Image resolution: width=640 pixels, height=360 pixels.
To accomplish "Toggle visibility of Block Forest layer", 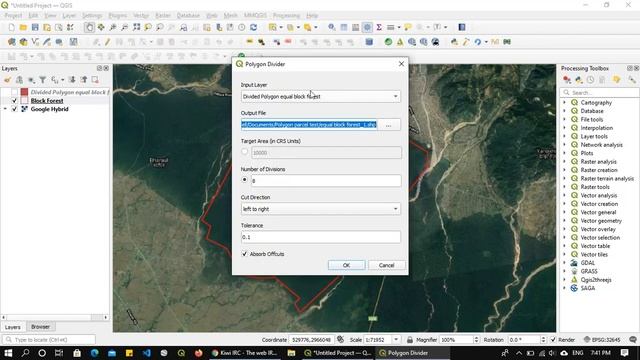I will tap(15, 101).
